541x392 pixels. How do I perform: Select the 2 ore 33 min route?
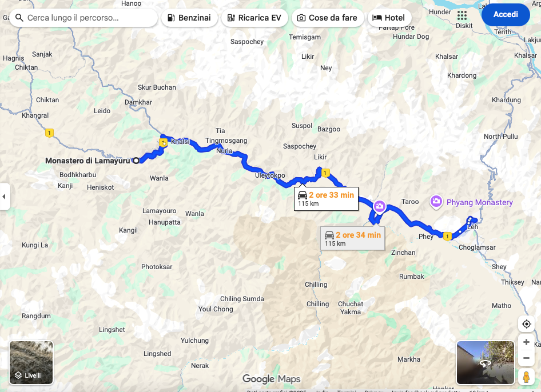pyautogui.click(x=326, y=199)
